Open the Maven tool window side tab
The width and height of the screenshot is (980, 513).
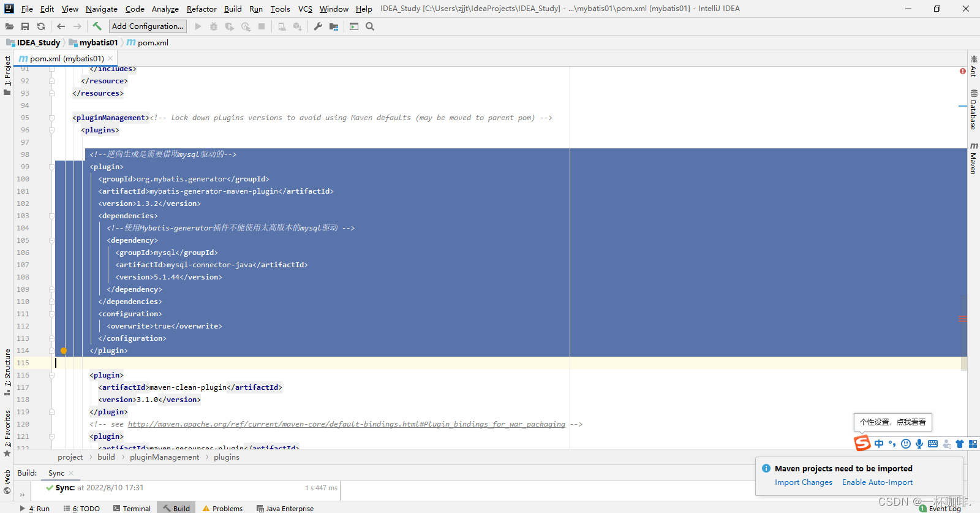click(x=973, y=158)
